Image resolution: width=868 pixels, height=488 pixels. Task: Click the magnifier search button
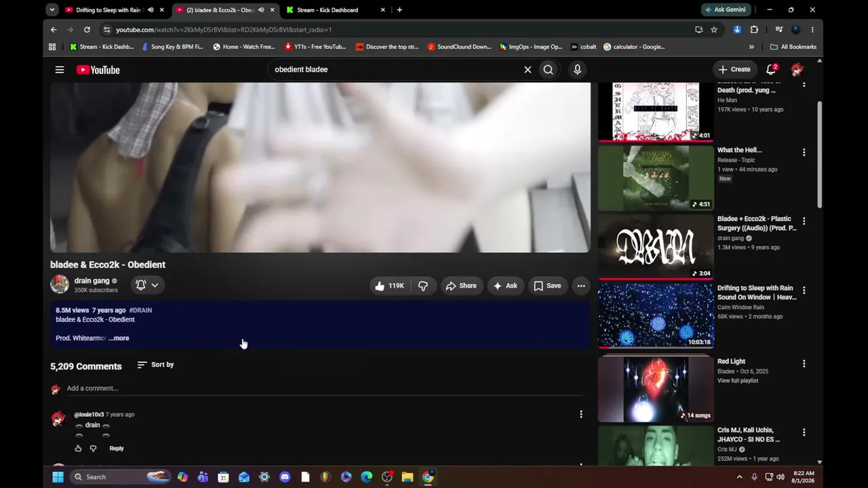(x=548, y=69)
